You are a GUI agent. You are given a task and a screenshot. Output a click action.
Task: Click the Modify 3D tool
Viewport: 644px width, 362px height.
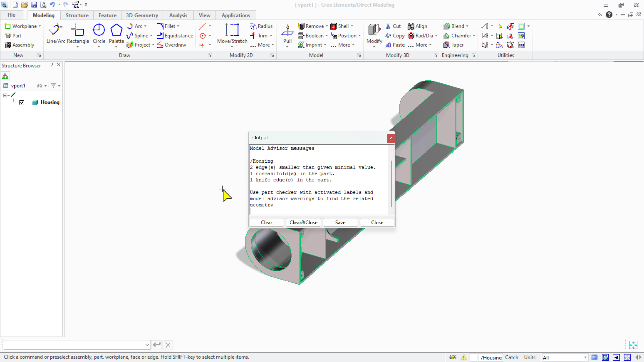[374, 34]
